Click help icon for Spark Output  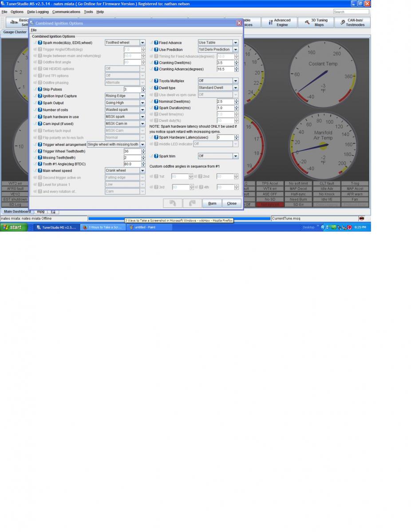40,103
